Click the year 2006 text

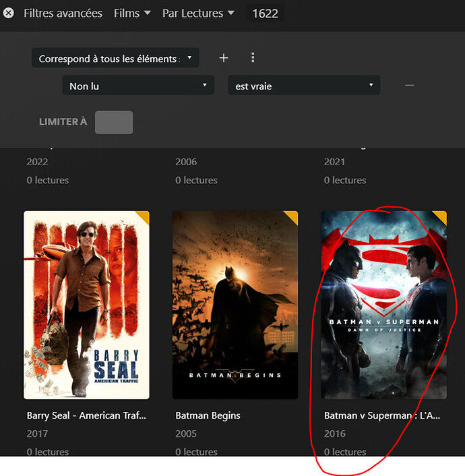click(x=186, y=162)
